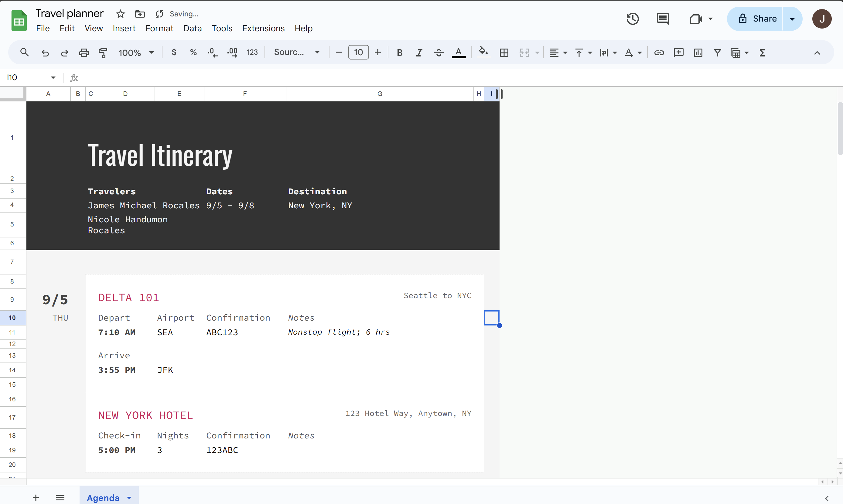Viewport: 843px width, 504px height.
Task: Open the fill color picker
Action: click(483, 53)
